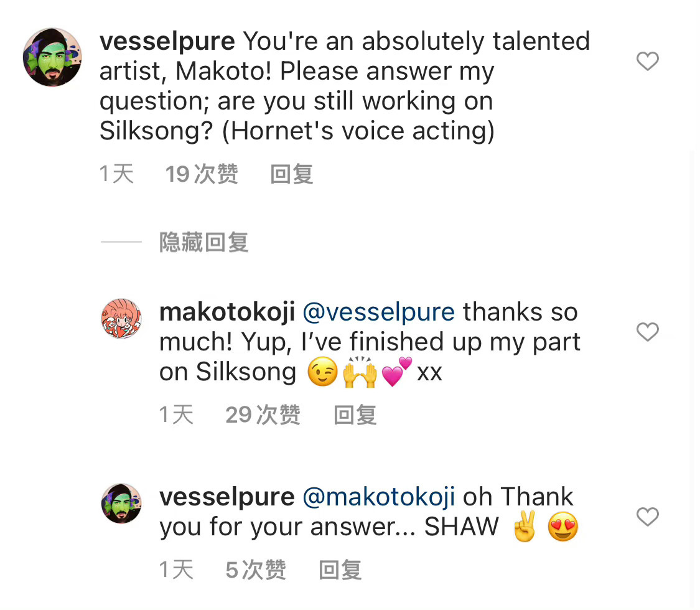Open the @vesselpure mention link
Viewport: 700px width, 610px height.
(x=378, y=312)
